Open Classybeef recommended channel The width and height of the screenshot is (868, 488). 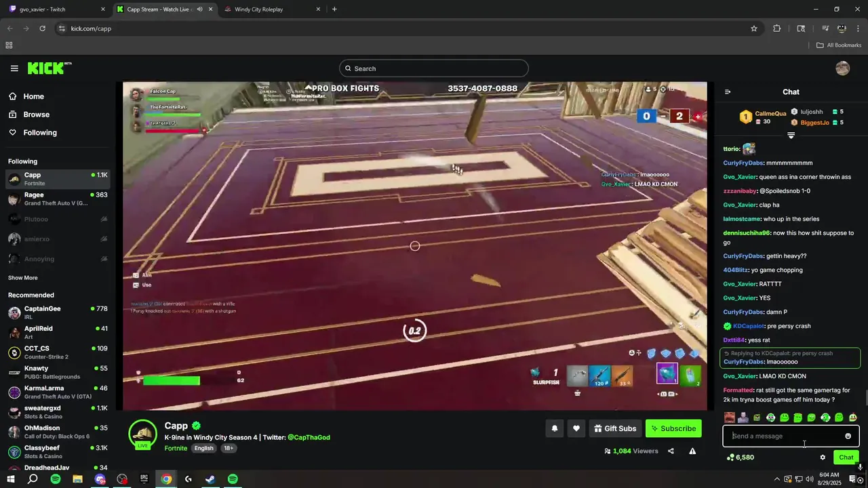[x=58, y=451]
